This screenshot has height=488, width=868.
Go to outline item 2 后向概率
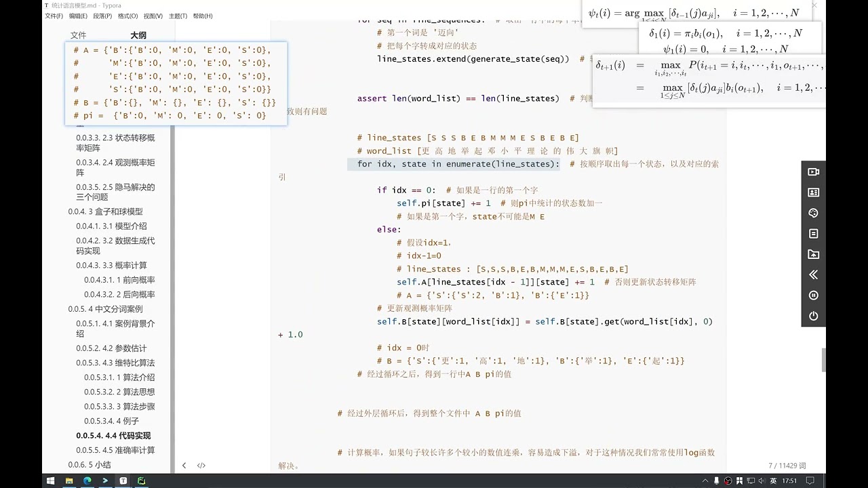pyautogui.click(x=119, y=295)
